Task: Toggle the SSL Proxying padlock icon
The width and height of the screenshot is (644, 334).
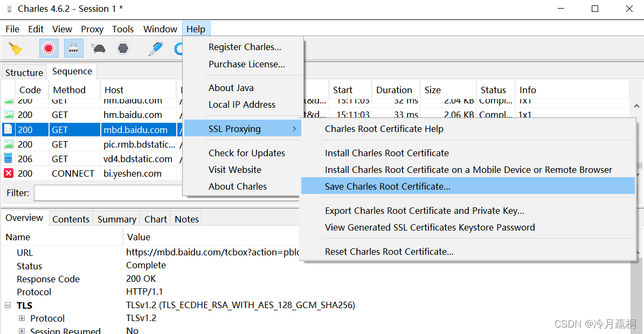Action: click(73, 48)
